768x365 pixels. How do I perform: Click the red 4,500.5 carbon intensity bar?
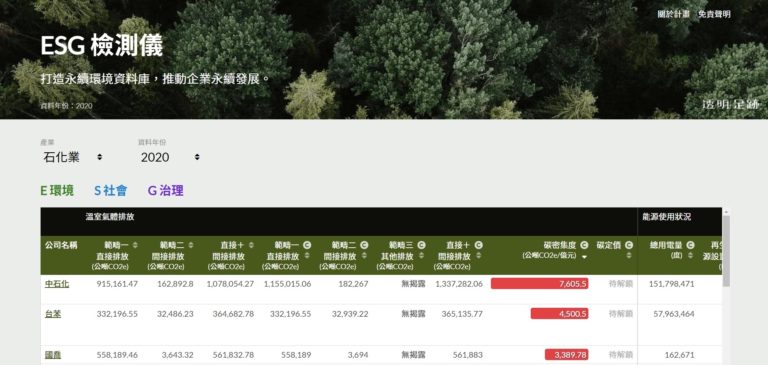point(559,314)
